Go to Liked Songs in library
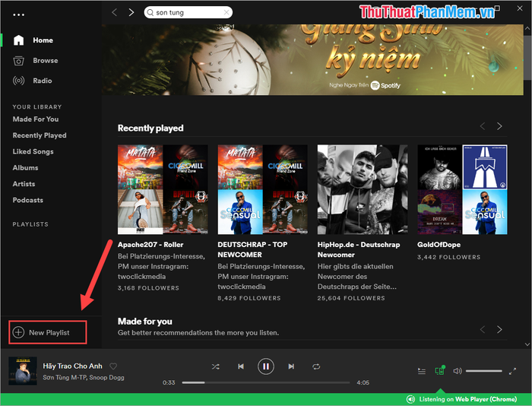This screenshot has width=532, height=406. 34,151
